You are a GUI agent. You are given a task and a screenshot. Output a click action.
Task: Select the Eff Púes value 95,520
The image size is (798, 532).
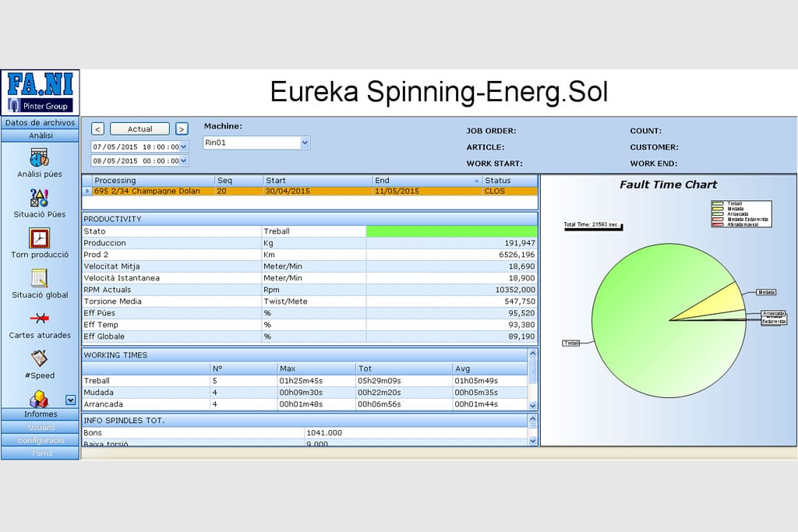(x=521, y=313)
